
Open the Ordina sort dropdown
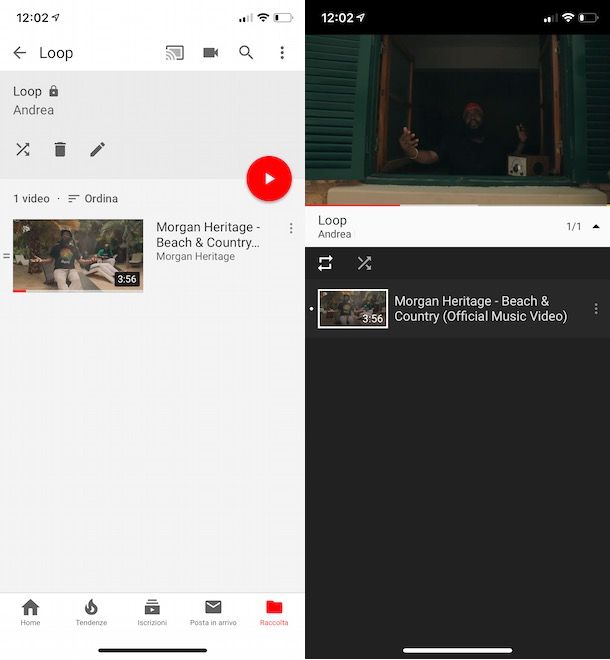pos(93,198)
